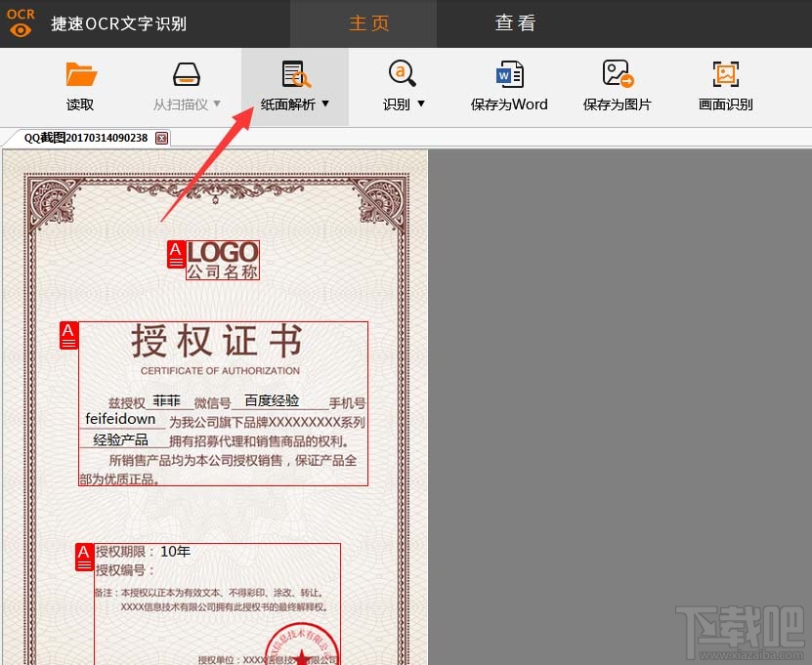Select the 画面识别 screen recognition icon
This screenshot has width=812, height=665.
pos(725,74)
